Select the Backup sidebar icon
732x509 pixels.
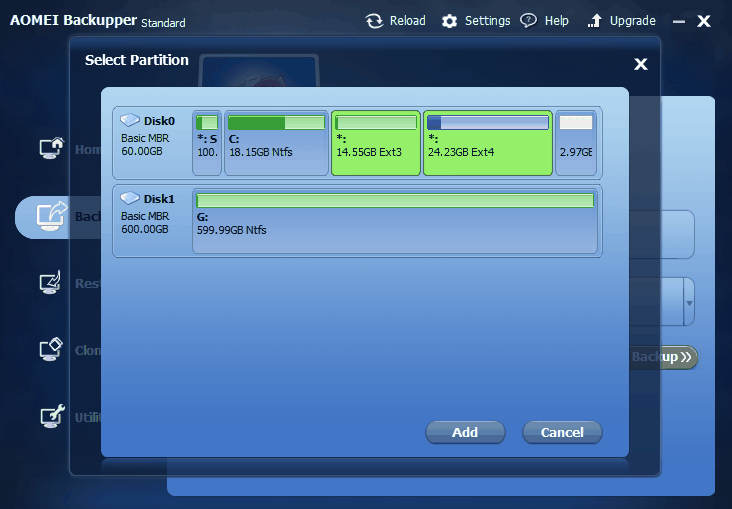click(51, 216)
